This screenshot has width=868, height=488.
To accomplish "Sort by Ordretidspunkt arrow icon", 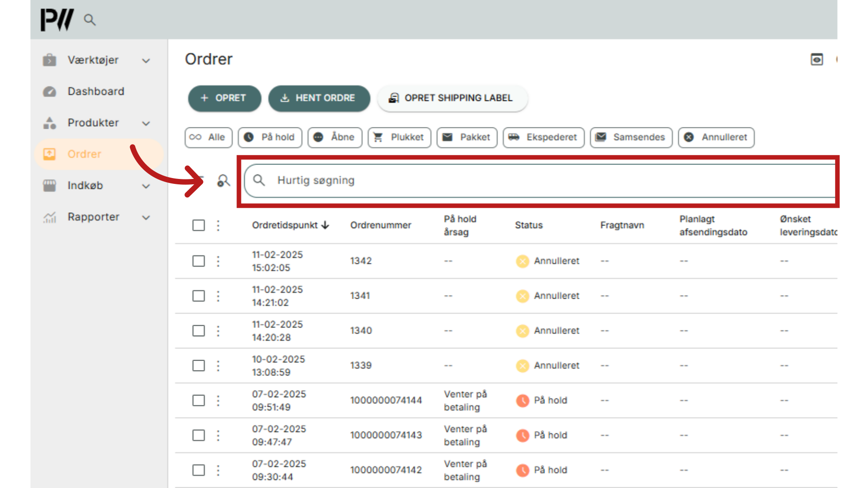I will tap(325, 225).
